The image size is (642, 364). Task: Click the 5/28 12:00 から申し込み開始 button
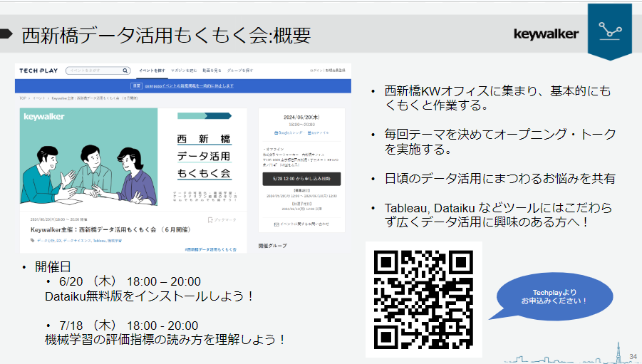[x=301, y=179]
